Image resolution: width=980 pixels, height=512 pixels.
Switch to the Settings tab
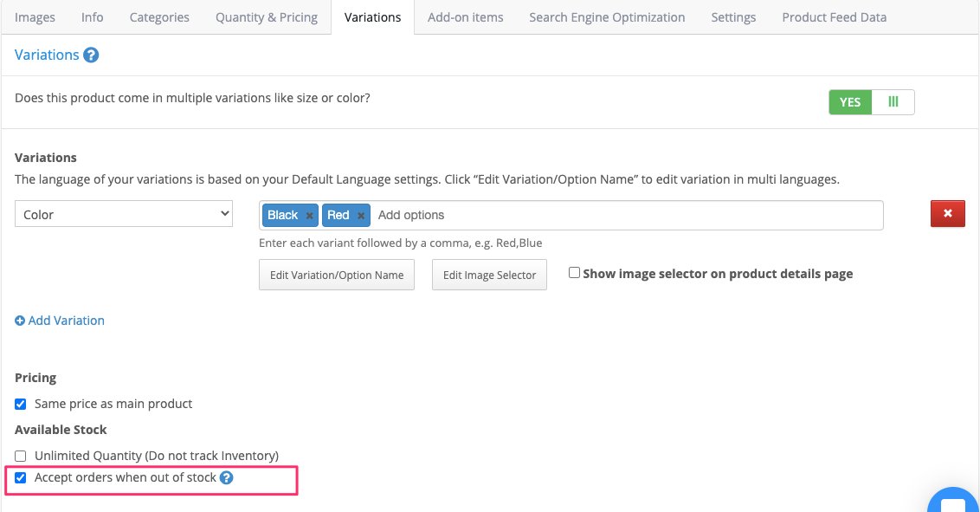pyautogui.click(x=733, y=17)
